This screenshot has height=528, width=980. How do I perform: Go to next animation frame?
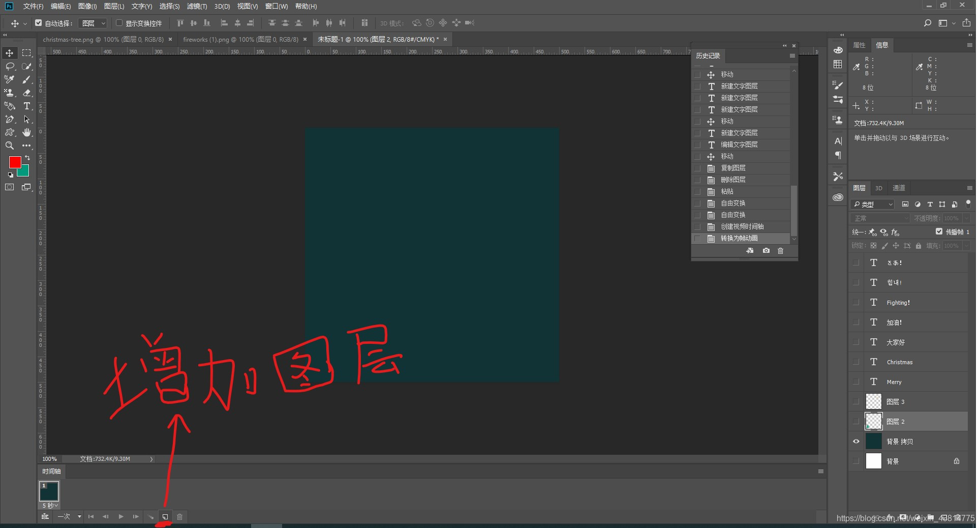(136, 517)
